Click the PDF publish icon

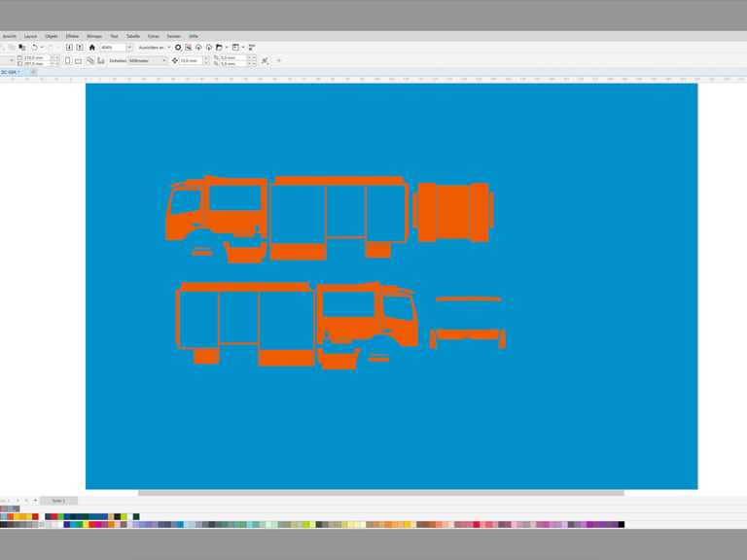coord(252,47)
